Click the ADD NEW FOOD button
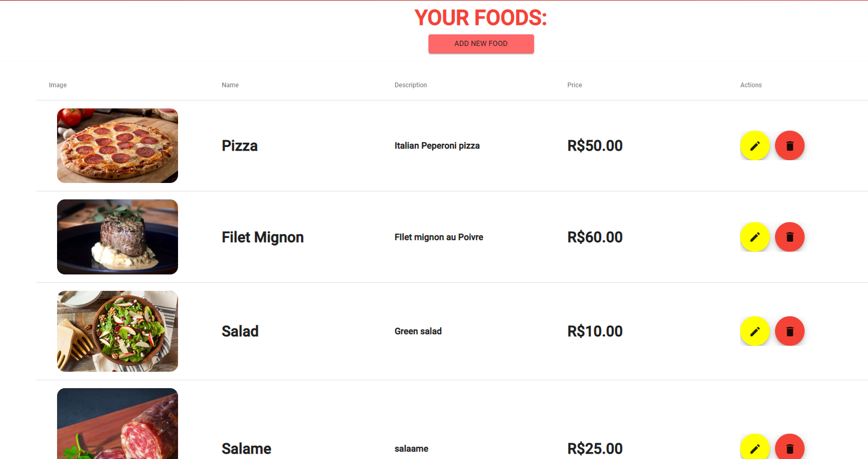Viewport: 868px width, 459px height. pos(481,44)
